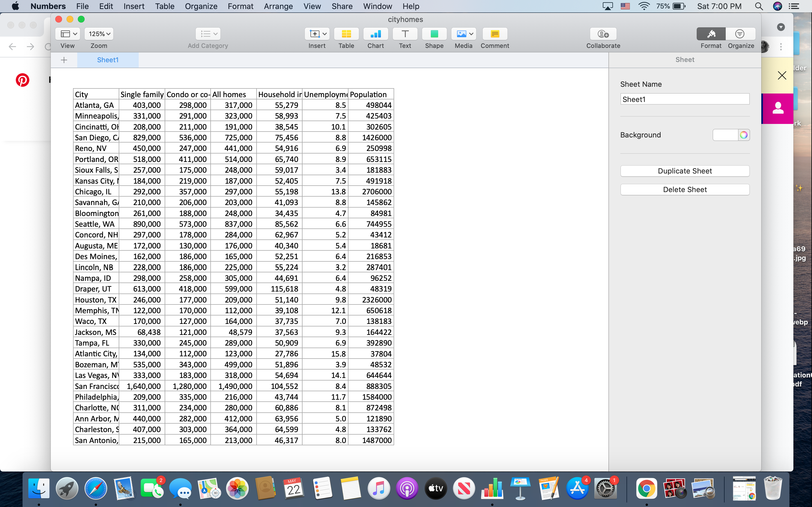Add a text box via the Text icon
812x507 pixels.
[405, 34]
